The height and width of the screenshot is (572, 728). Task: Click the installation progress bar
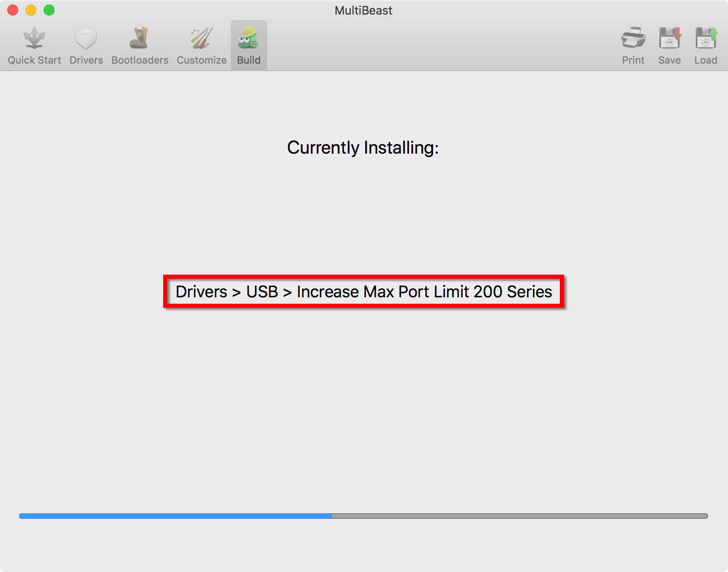point(364,516)
